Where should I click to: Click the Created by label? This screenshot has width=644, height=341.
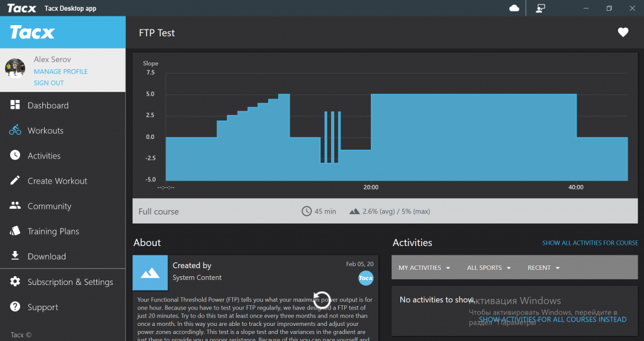[x=192, y=266]
